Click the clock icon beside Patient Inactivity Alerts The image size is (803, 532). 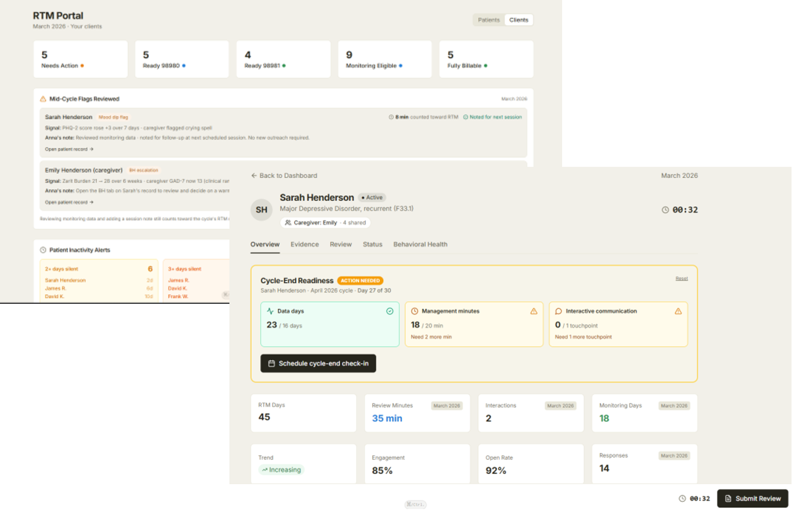pos(43,250)
